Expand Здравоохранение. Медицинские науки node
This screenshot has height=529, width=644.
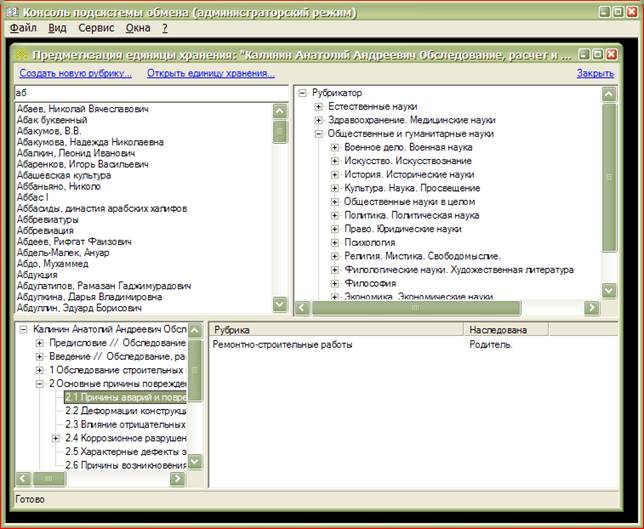[319, 120]
